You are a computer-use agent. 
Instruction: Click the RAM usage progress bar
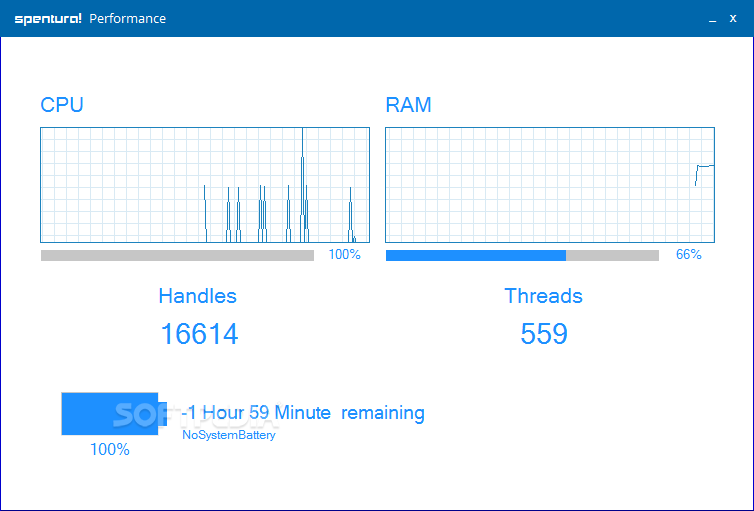click(x=522, y=255)
